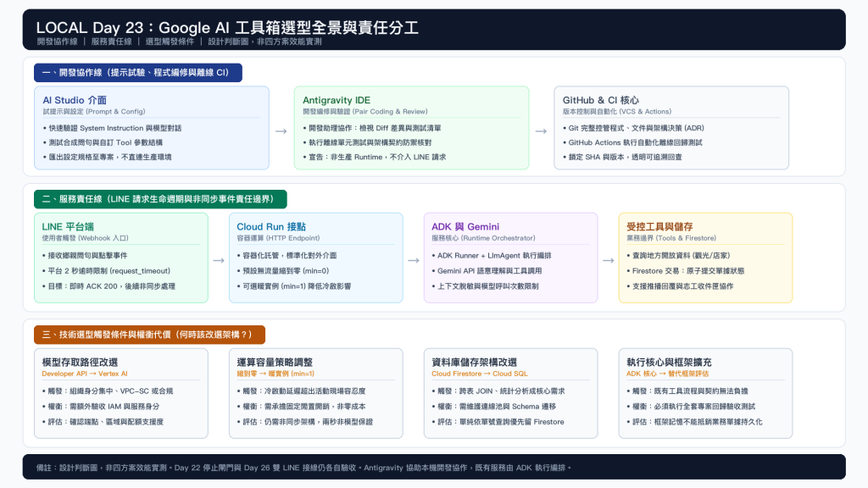Click bullet '容器化託管，標準化對外介面'
868x488 pixels.
[287, 256]
